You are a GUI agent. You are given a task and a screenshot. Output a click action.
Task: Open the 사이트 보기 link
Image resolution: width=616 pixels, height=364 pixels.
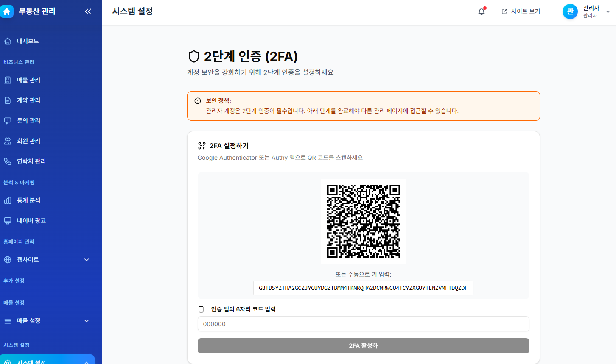pos(521,11)
